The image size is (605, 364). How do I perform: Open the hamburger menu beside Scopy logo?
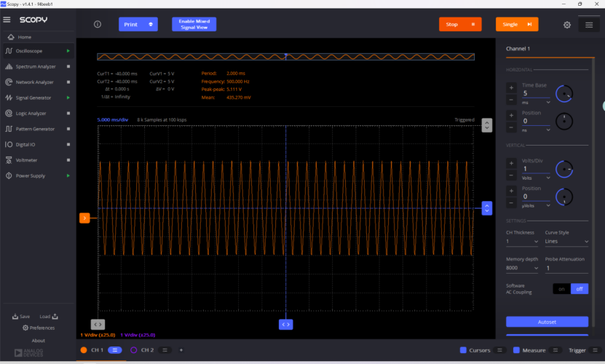point(7,20)
